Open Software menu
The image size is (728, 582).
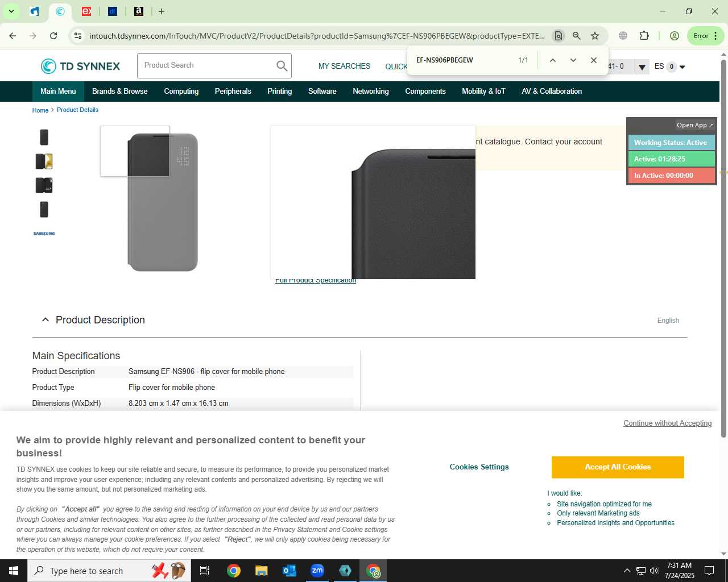[x=322, y=92]
